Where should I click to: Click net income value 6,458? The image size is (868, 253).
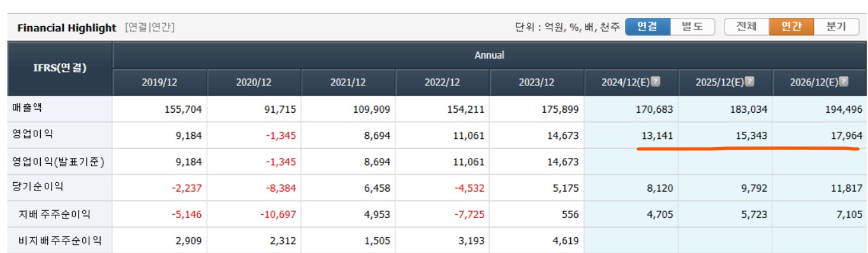pos(377,188)
